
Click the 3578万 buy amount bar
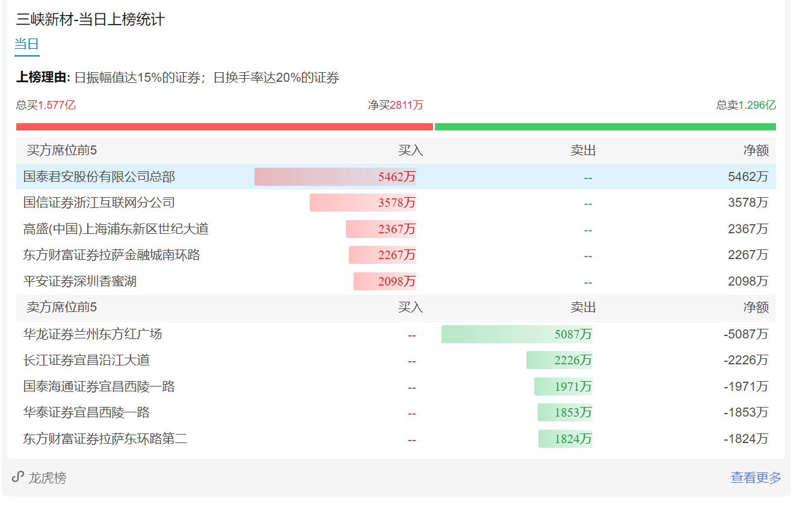(363, 203)
